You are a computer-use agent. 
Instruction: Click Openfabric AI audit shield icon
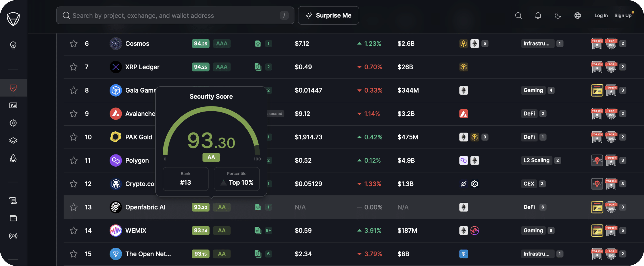click(258, 207)
